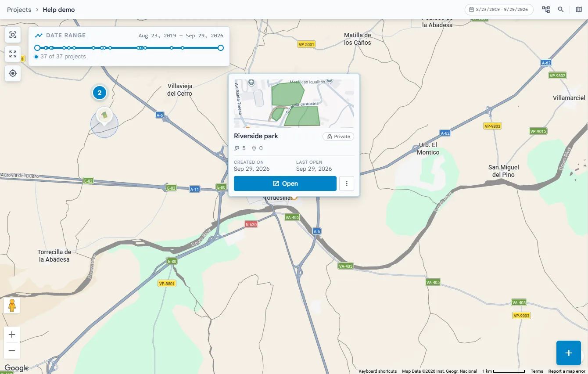Screen dimensions: 588x374
Task: Click the Riverside park project title
Action: coord(256,136)
